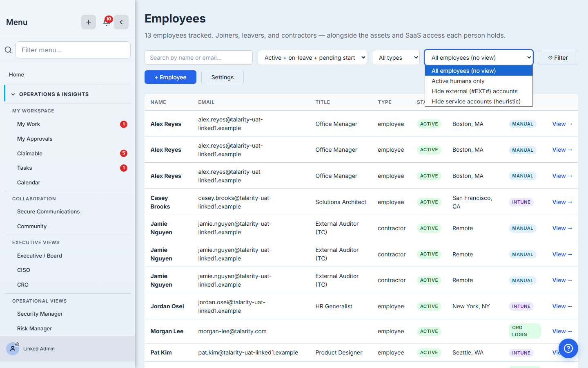Viewport: 588px width, 368px height.
Task: Click the '+ Employee' button
Action: pos(170,77)
